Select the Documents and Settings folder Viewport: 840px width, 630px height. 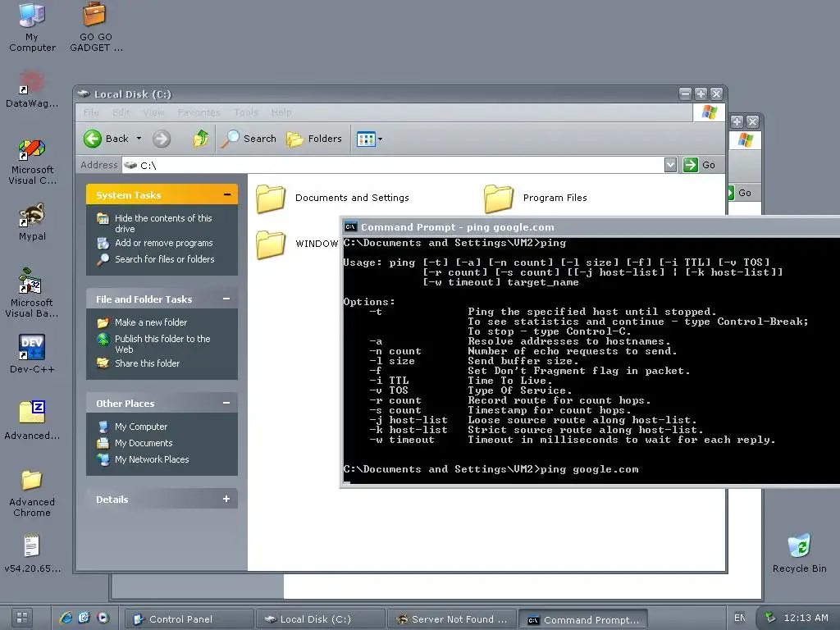332,199
